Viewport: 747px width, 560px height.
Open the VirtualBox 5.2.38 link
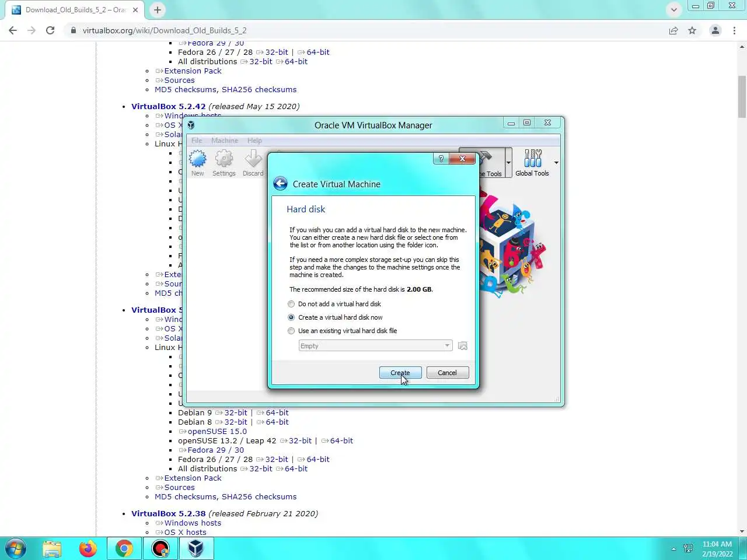(169, 513)
